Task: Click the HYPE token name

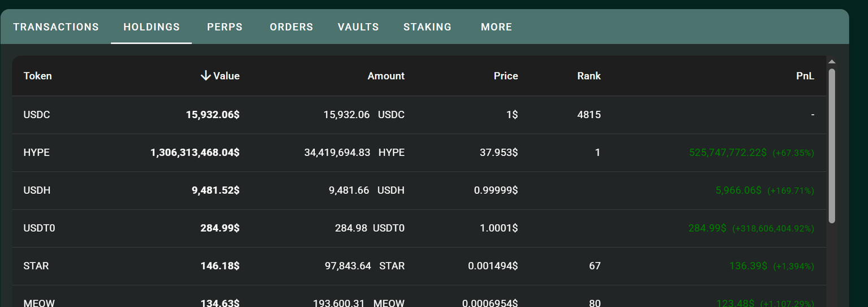Action: pos(37,153)
